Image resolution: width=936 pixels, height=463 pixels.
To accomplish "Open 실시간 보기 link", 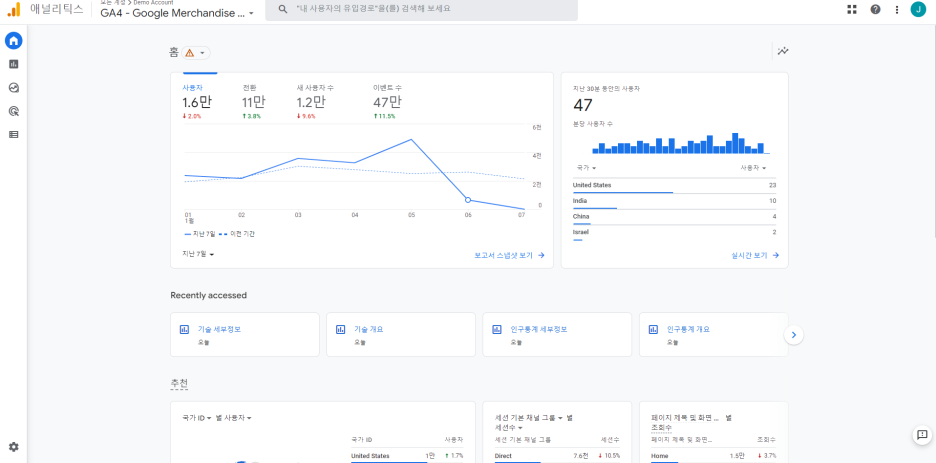I will tap(755, 255).
